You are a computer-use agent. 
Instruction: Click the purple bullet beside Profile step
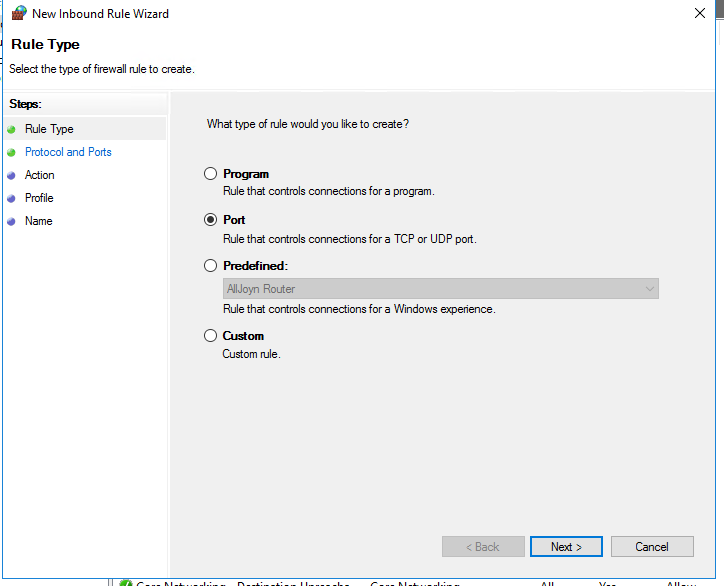click(x=12, y=199)
